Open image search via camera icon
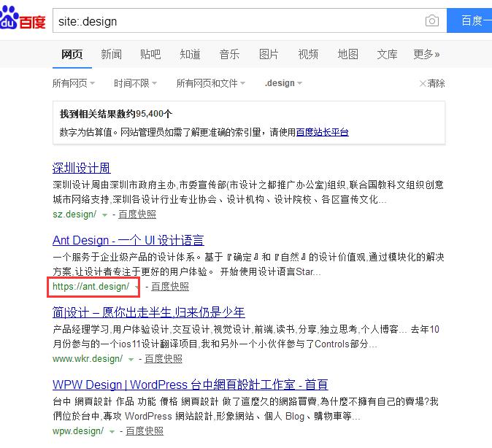492x448 pixels. [431, 20]
